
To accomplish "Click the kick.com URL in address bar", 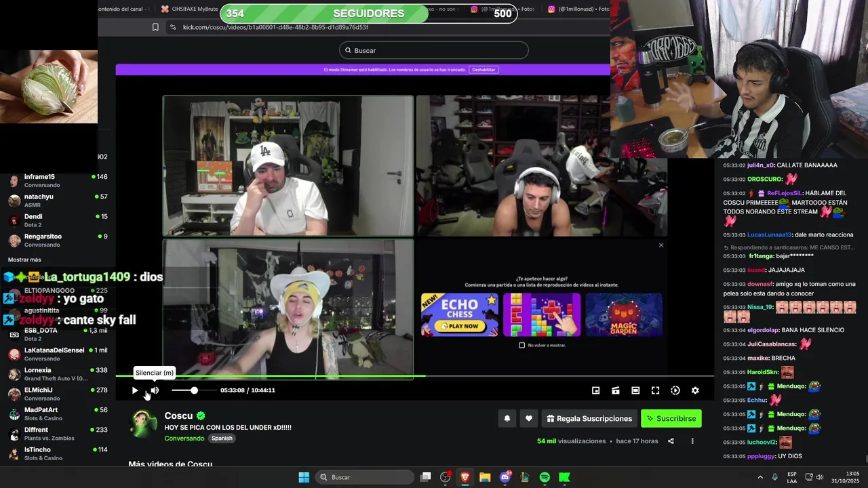I will (x=275, y=27).
